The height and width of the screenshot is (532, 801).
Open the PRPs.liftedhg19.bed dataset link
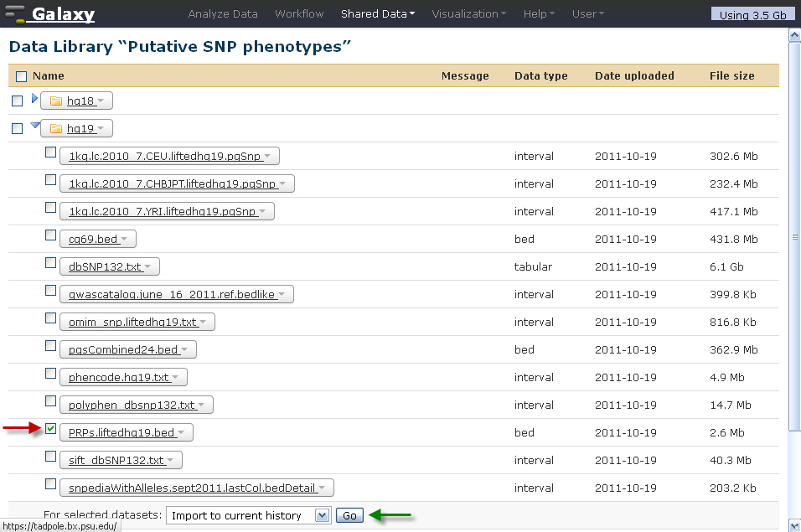click(121, 432)
